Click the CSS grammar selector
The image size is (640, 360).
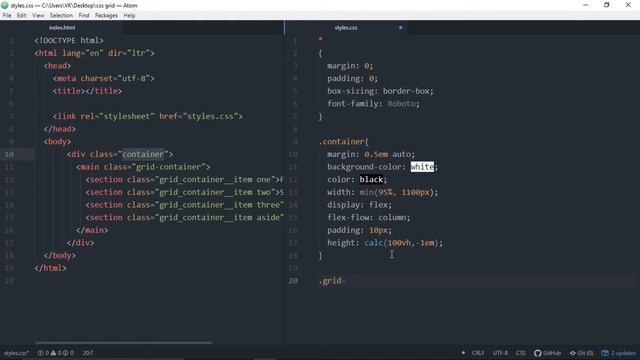pos(520,353)
